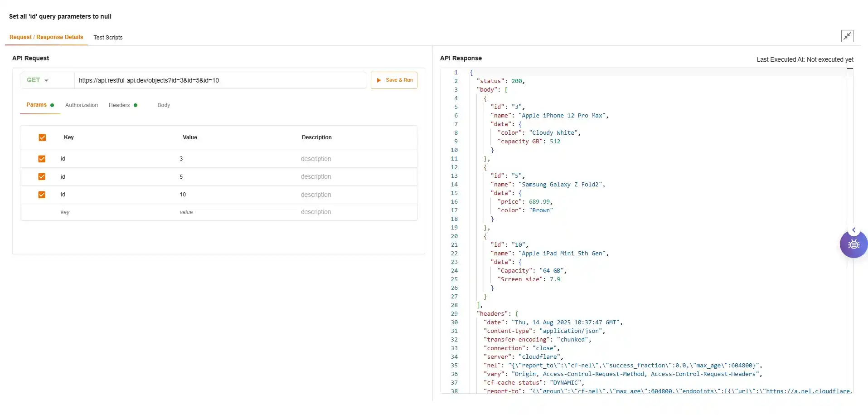Uncheck the id parameter with value 10

pyautogui.click(x=42, y=195)
